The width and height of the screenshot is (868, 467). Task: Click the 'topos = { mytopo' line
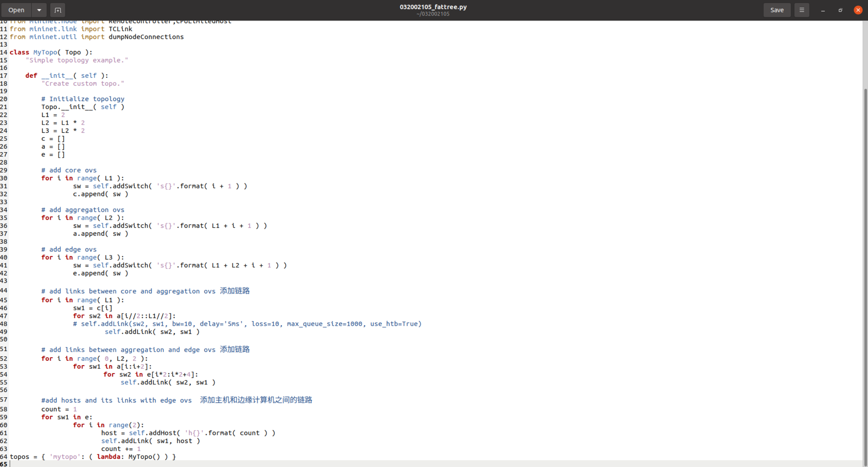click(93, 456)
